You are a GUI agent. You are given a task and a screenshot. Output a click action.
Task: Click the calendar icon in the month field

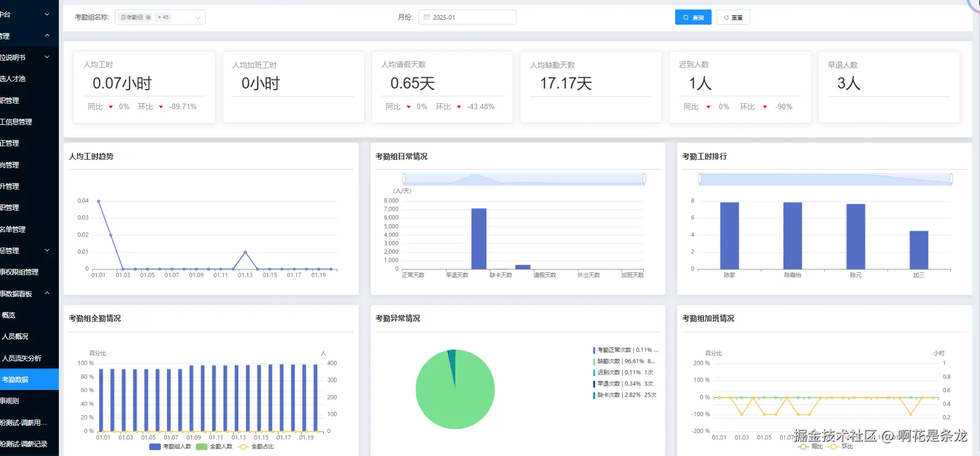point(427,17)
